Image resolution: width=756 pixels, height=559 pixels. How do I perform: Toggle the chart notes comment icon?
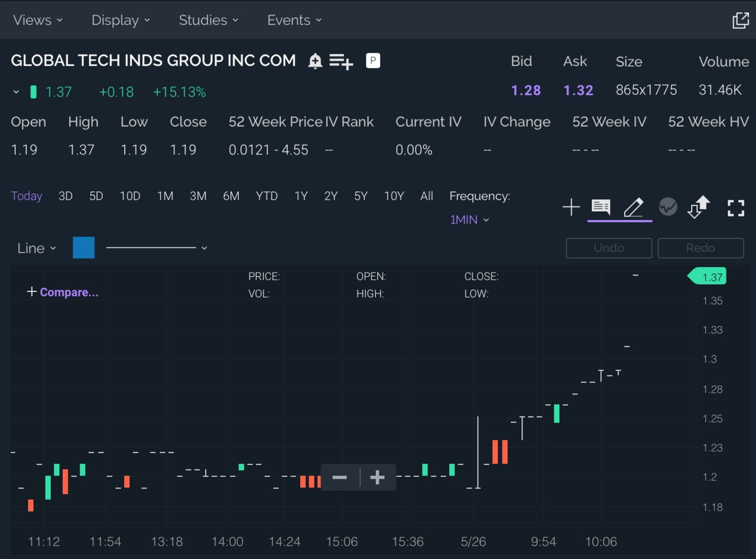[601, 207]
